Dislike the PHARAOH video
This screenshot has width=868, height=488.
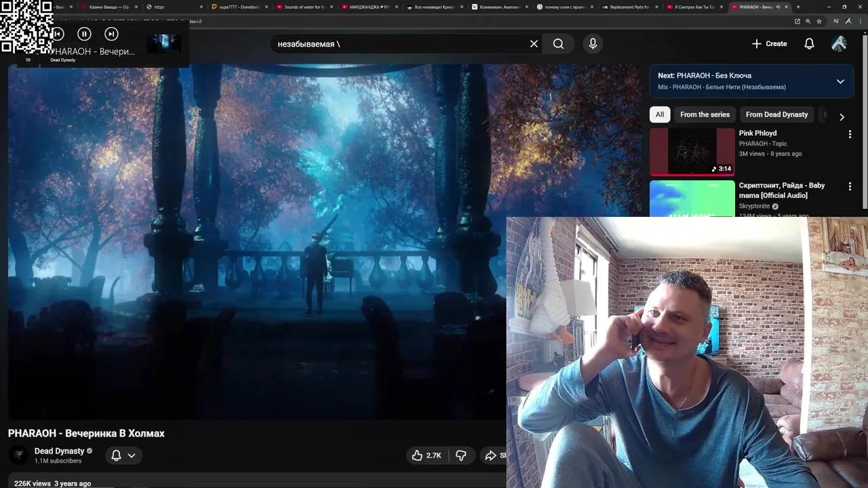[461, 455]
